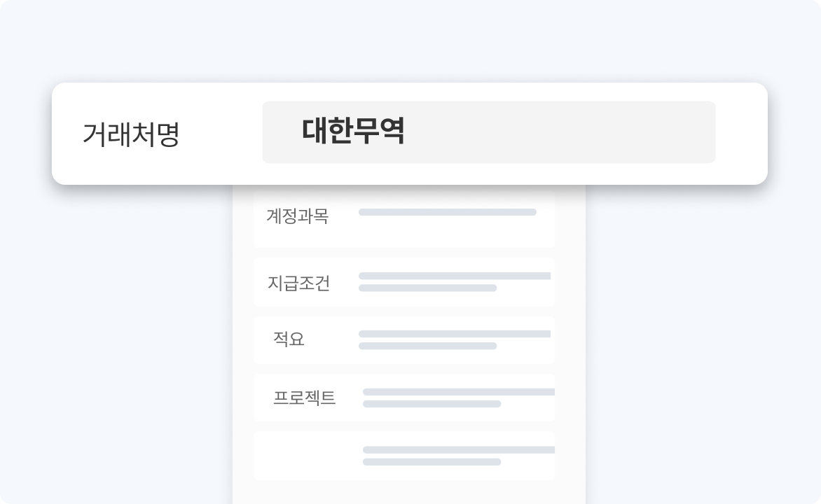Click the blank space under the 계정과목 label
Screen dimensions: 821x504
coord(298,237)
